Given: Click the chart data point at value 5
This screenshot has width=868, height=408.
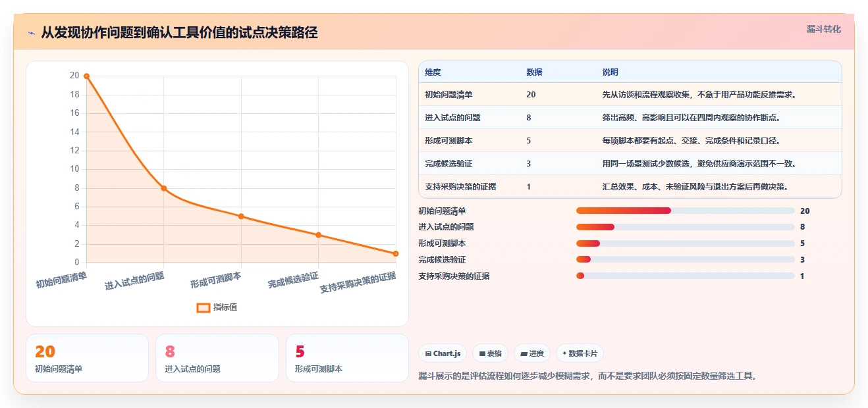Looking at the screenshot, I should click(241, 217).
